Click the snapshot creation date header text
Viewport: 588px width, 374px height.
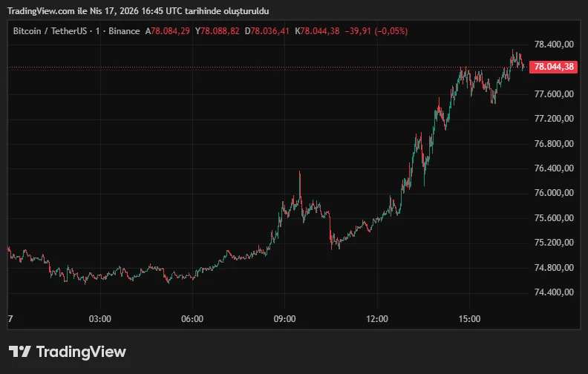click(x=139, y=11)
